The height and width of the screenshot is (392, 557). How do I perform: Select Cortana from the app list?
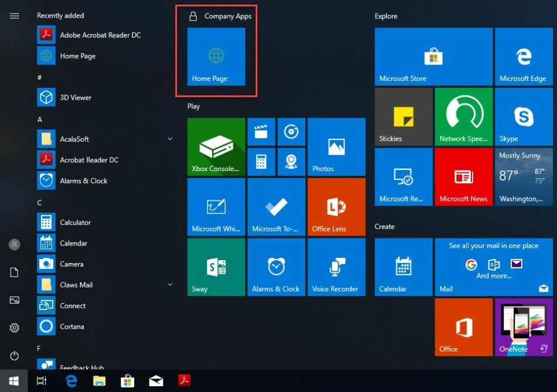click(x=72, y=326)
